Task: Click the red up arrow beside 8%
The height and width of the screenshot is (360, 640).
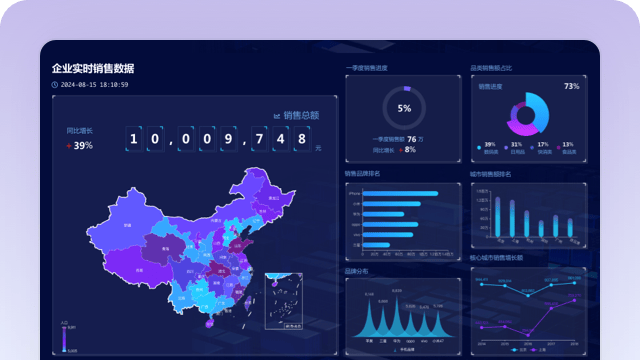Action: [401, 150]
